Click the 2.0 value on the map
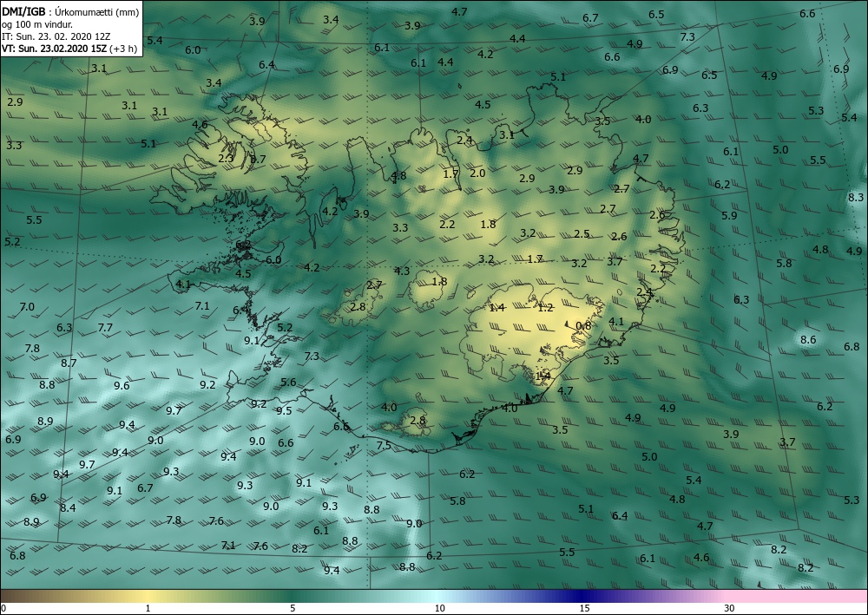 [x=477, y=173]
